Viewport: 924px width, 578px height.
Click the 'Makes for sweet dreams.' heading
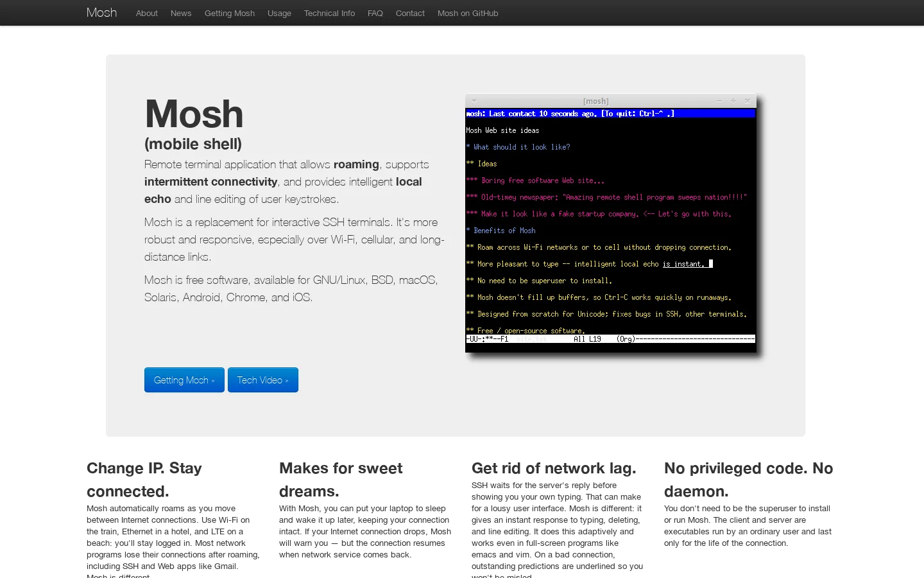click(x=341, y=480)
